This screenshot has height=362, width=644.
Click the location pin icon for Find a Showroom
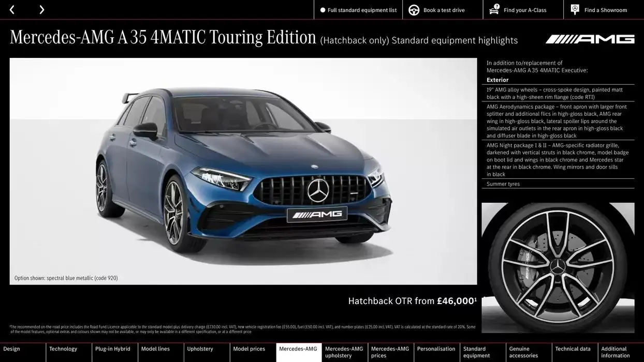(575, 9)
